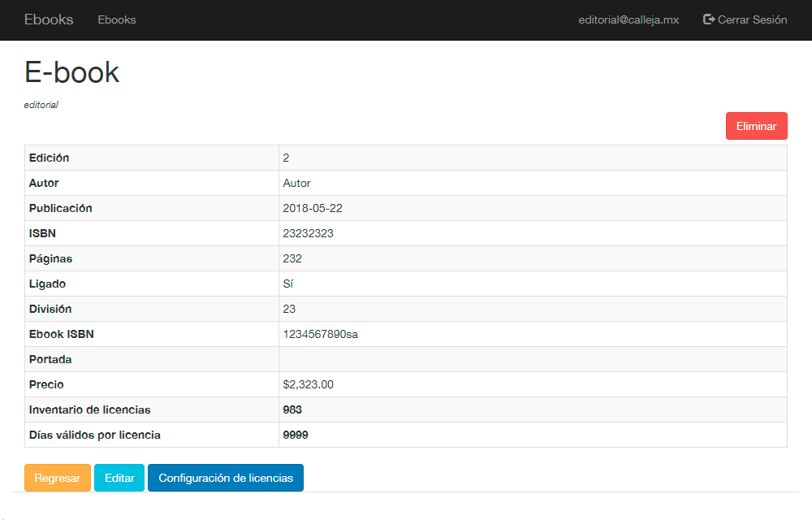This screenshot has height=520, width=812.
Task: Open the Ebooks brand home link
Action: pyautogui.click(x=49, y=19)
